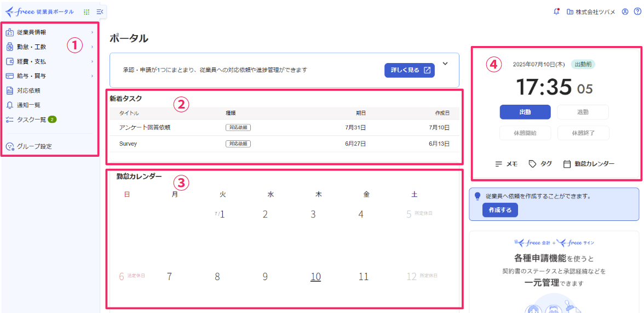Click the タグ tag icon
The image size is (644, 313).
(533, 164)
